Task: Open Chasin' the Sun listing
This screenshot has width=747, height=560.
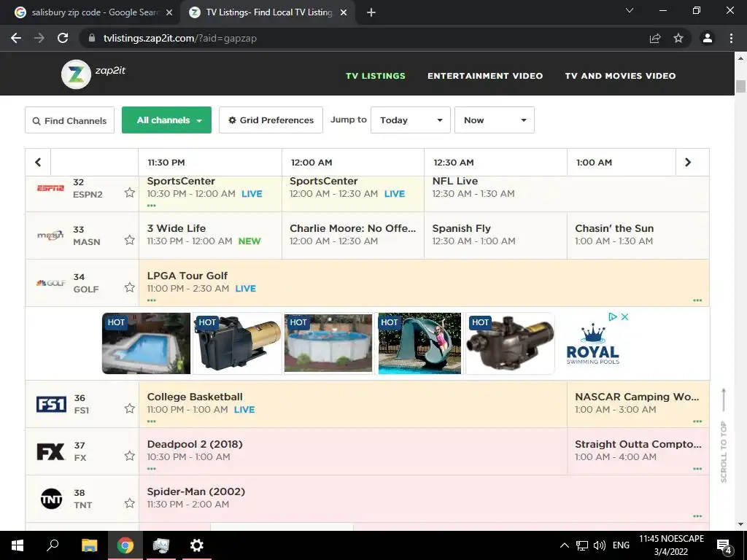Action: pos(638,236)
